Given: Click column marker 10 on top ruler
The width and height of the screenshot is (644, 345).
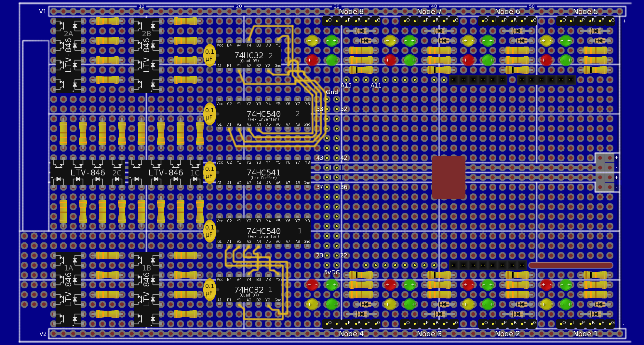Looking at the screenshot, I should pos(141,6).
